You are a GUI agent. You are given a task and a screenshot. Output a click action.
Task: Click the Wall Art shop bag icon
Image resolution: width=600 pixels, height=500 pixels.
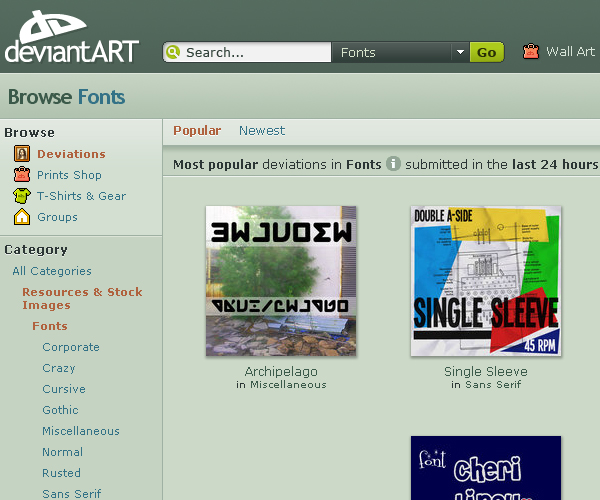(x=531, y=51)
